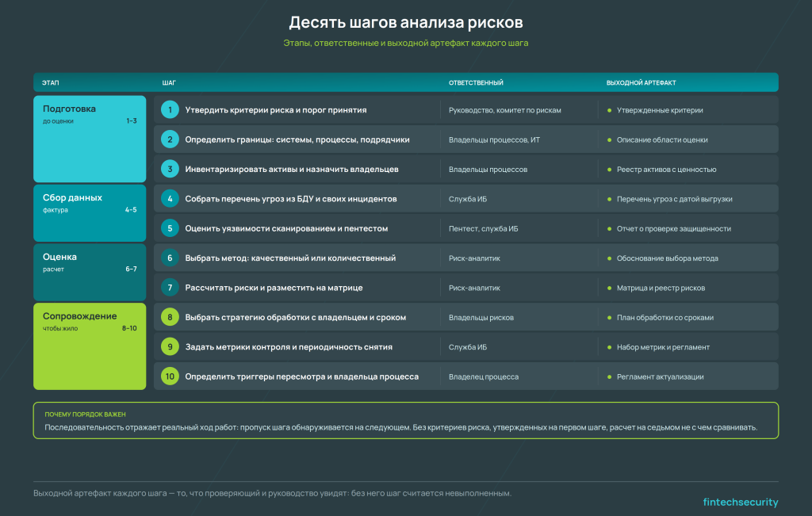812x516 pixels.
Task: Click artifact Отчет о проверке защищенности
Action: click(674, 229)
